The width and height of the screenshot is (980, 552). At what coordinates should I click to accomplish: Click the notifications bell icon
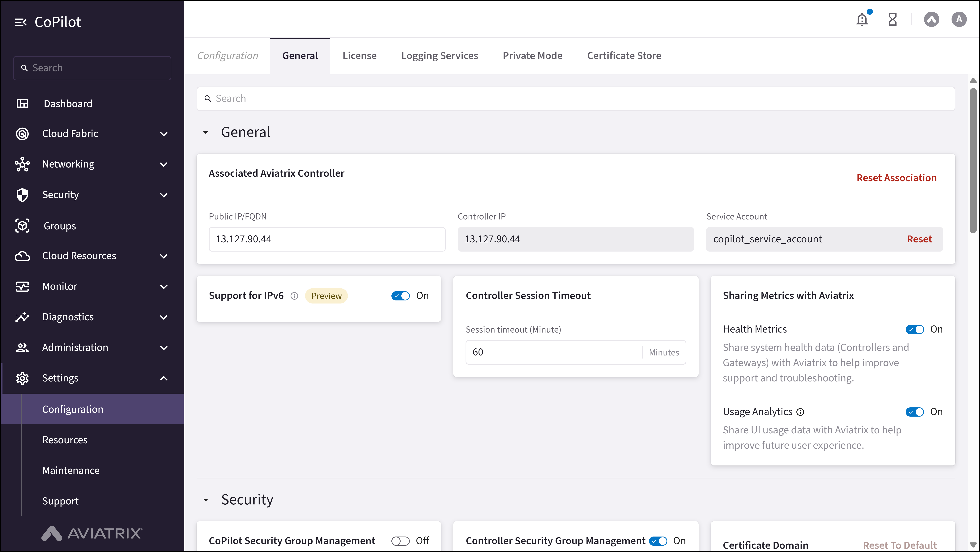click(862, 19)
